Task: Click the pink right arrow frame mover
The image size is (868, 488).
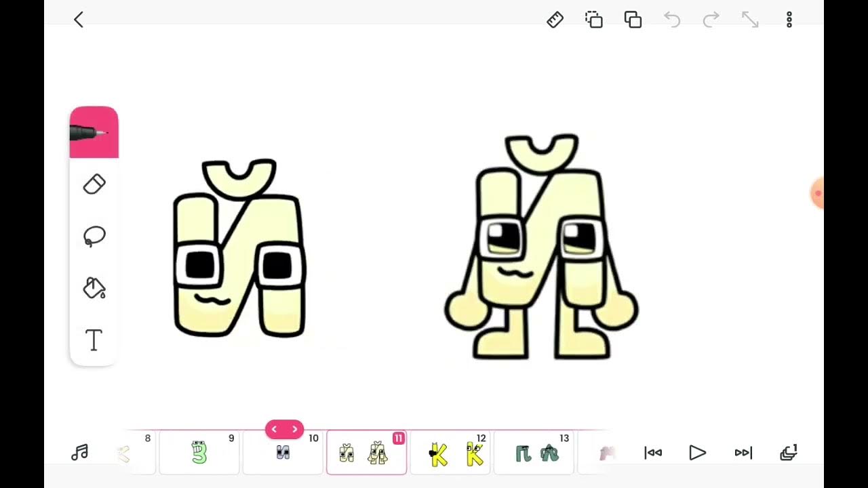Action: (294, 429)
